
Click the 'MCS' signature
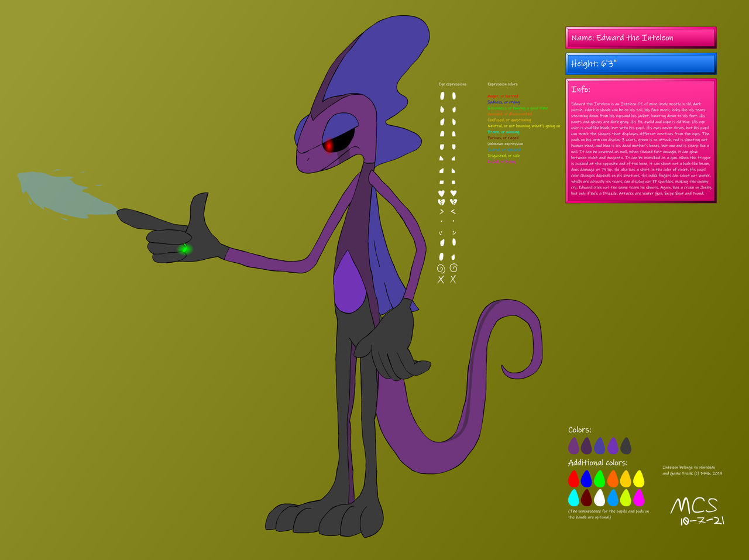pos(694,505)
